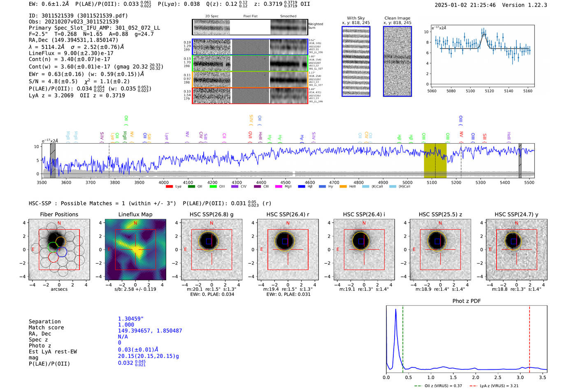Viewport: 576px width, 392px height.
Task: Click the red fiber circle in Fiber Positions
Action: (53, 257)
